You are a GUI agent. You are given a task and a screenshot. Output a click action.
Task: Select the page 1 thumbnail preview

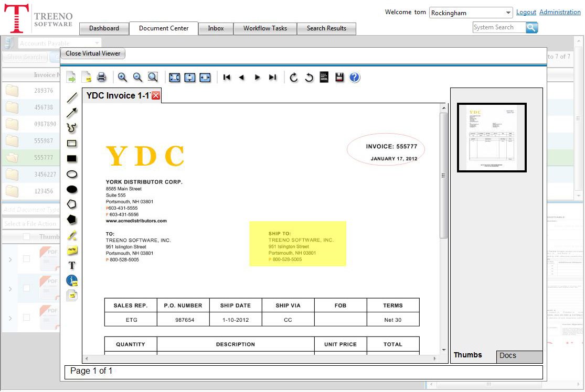[492, 137]
